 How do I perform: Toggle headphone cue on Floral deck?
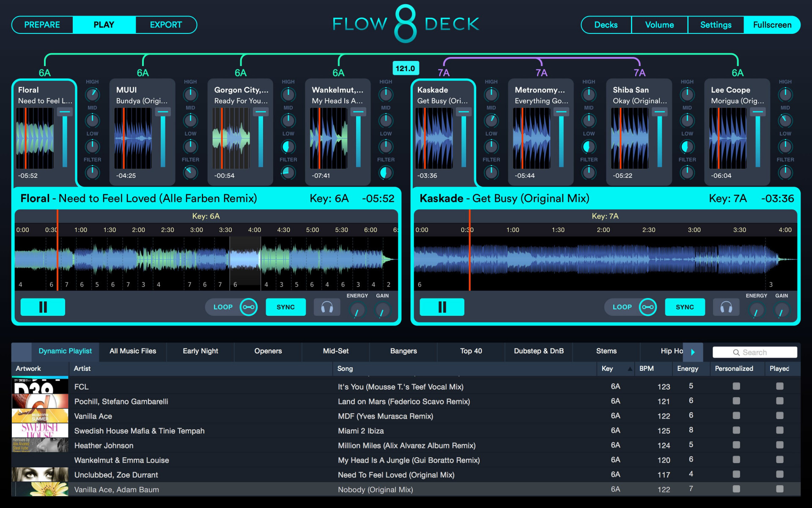[x=327, y=307]
